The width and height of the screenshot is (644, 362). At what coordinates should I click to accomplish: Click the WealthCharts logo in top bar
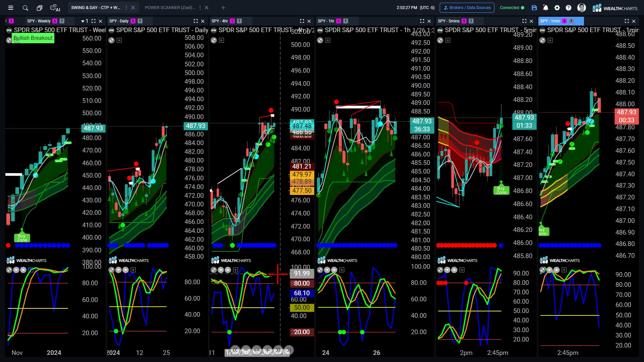(x=615, y=8)
